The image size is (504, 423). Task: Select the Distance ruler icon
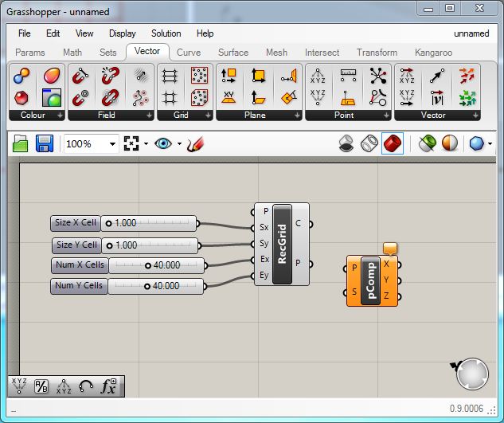(348, 76)
